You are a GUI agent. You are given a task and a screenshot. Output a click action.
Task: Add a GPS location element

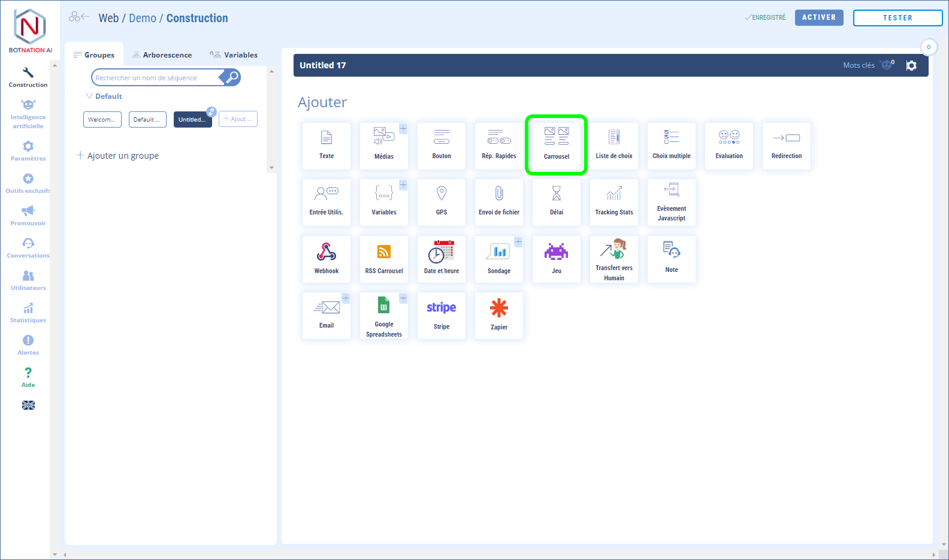442,202
